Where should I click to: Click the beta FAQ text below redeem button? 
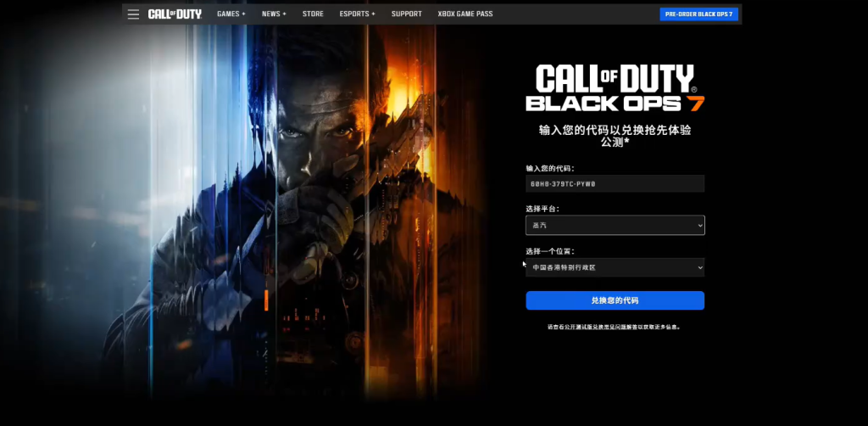click(x=615, y=327)
